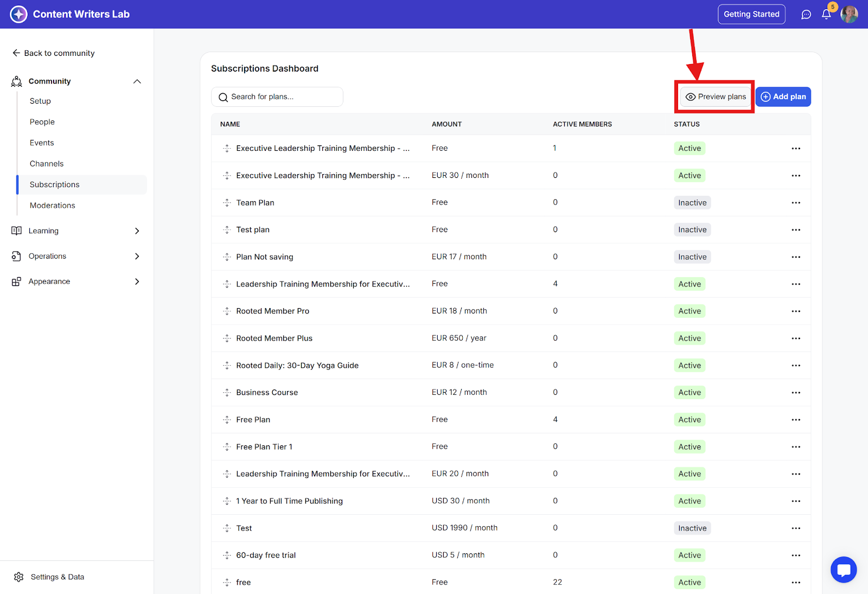Viewport: 868px width, 594px height.
Task: Click the Add plan button
Action: click(783, 97)
